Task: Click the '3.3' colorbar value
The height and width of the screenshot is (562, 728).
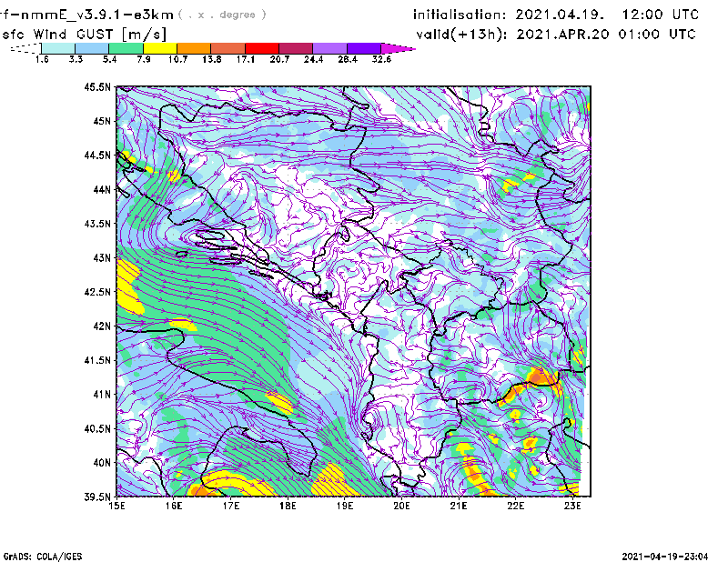Action: (x=76, y=59)
